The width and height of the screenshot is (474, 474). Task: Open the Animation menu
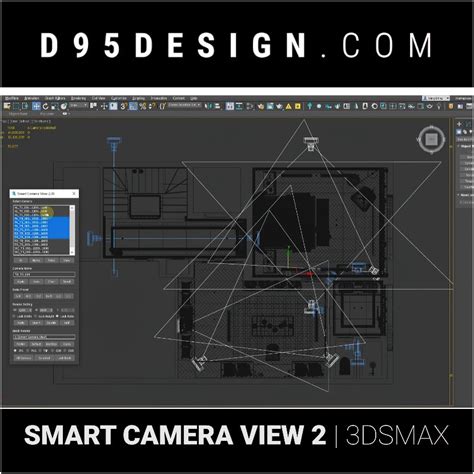pyautogui.click(x=32, y=98)
